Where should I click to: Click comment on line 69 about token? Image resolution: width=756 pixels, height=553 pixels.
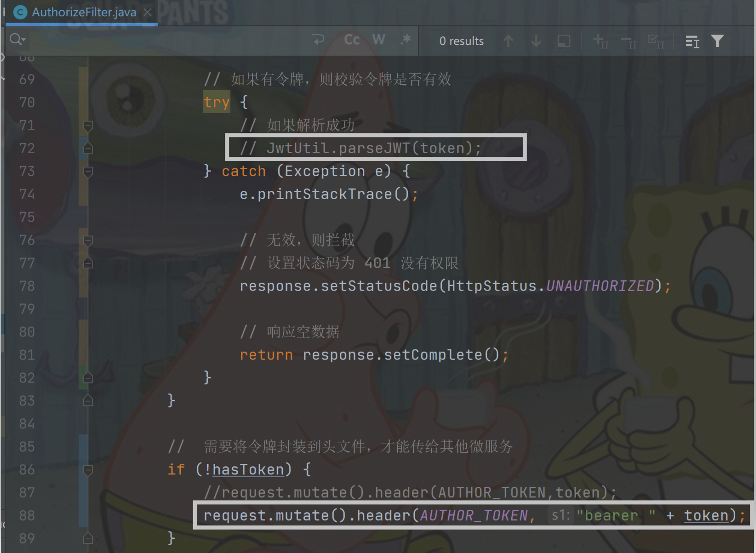pyautogui.click(x=327, y=80)
